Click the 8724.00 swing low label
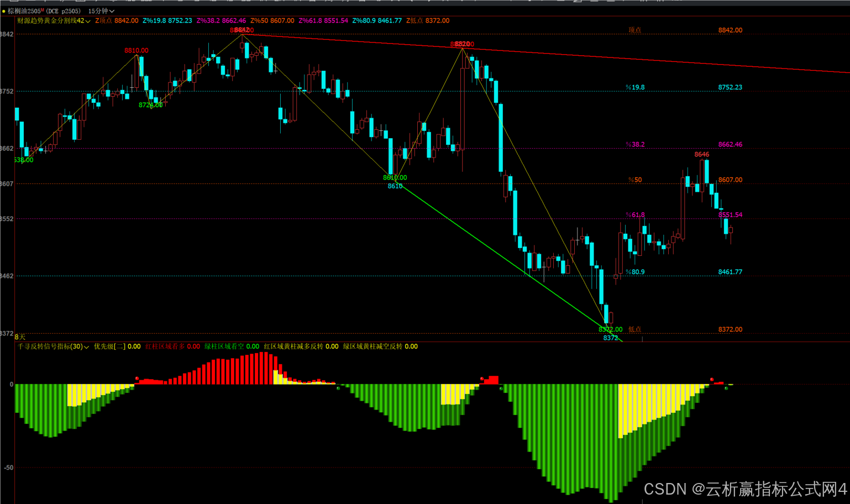The image size is (850, 504). (x=150, y=105)
